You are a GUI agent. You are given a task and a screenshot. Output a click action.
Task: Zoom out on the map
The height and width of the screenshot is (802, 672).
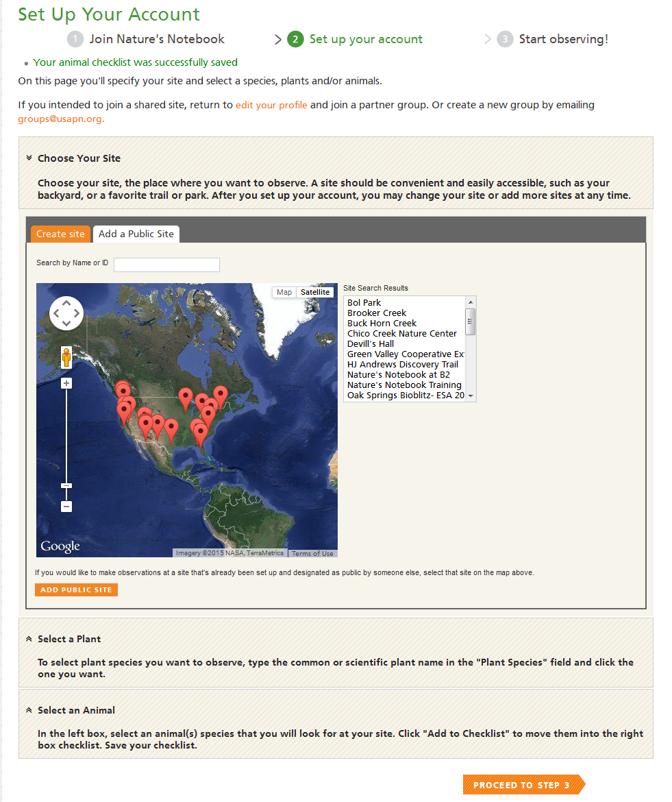point(66,507)
